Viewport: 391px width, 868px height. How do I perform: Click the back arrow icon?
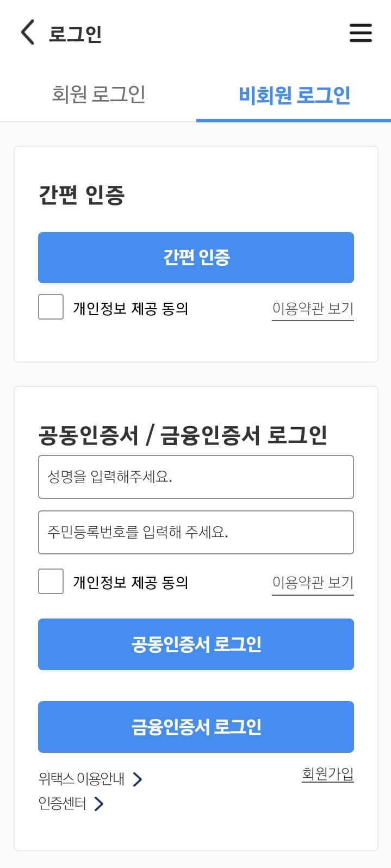click(27, 33)
